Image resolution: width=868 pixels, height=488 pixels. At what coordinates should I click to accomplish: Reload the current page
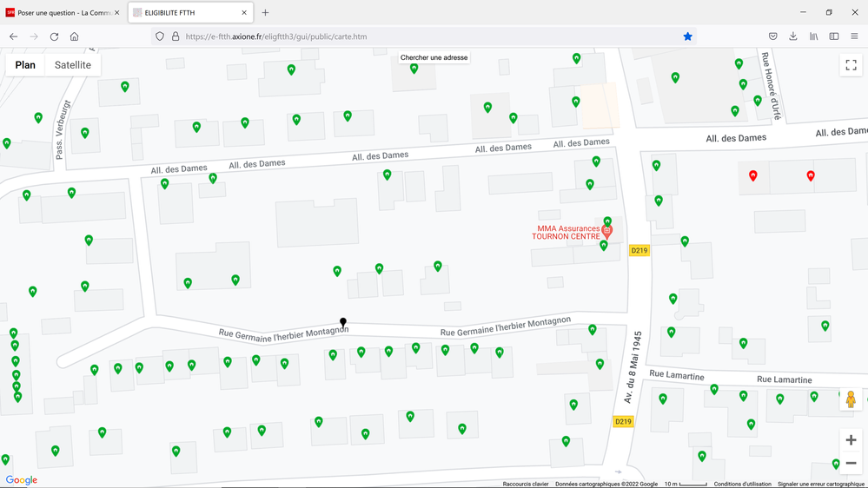[54, 36]
